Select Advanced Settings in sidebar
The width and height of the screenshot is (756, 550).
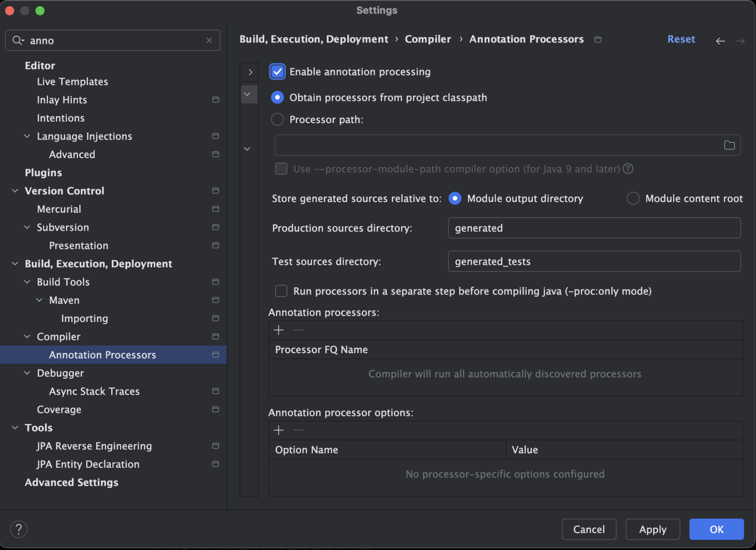pyautogui.click(x=71, y=482)
